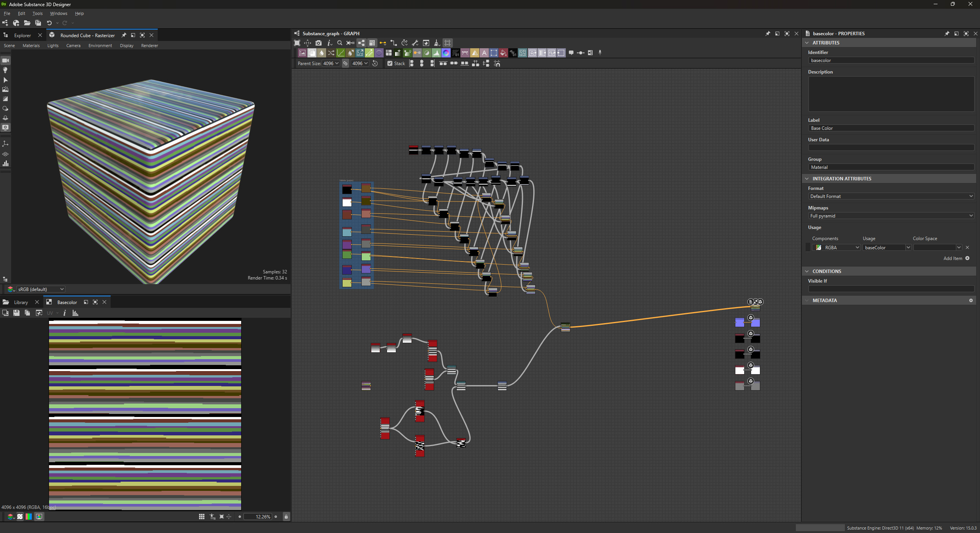This screenshot has width=980, height=533.
Task: Open the Tools menu
Action: click(38, 13)
